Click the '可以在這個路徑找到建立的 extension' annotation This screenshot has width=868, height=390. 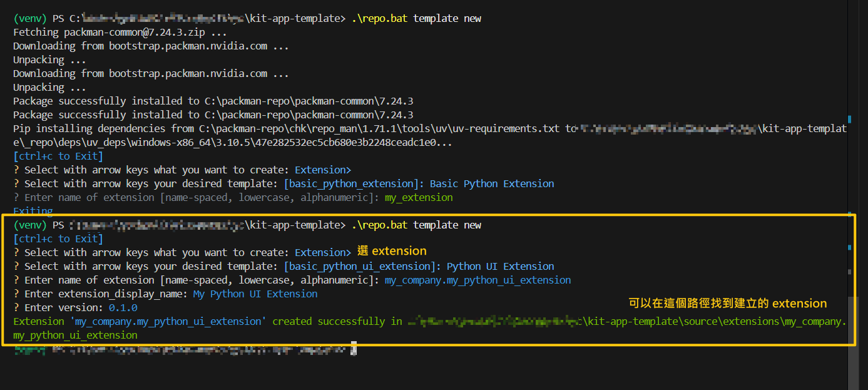click(728, 304)
